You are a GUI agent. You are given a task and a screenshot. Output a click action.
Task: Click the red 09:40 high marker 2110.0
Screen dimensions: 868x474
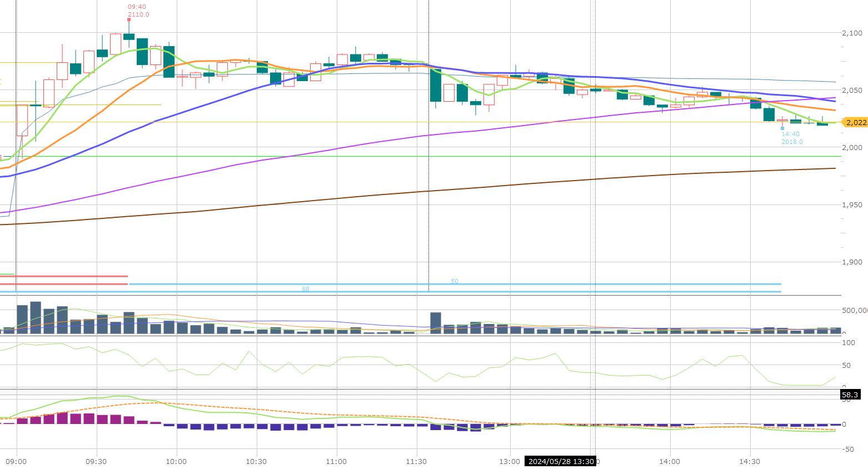(x=138, y=11)
